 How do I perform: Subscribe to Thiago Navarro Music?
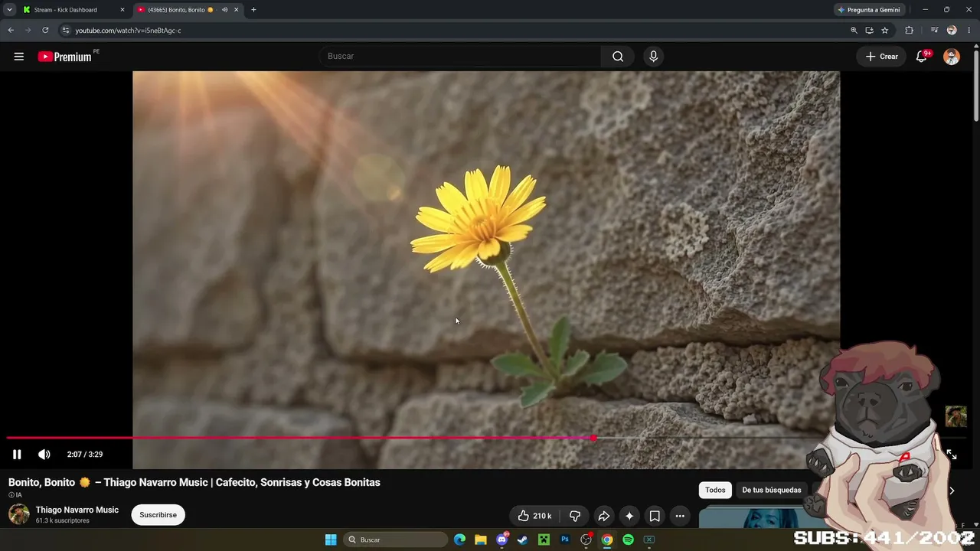(x=158, y=515)
